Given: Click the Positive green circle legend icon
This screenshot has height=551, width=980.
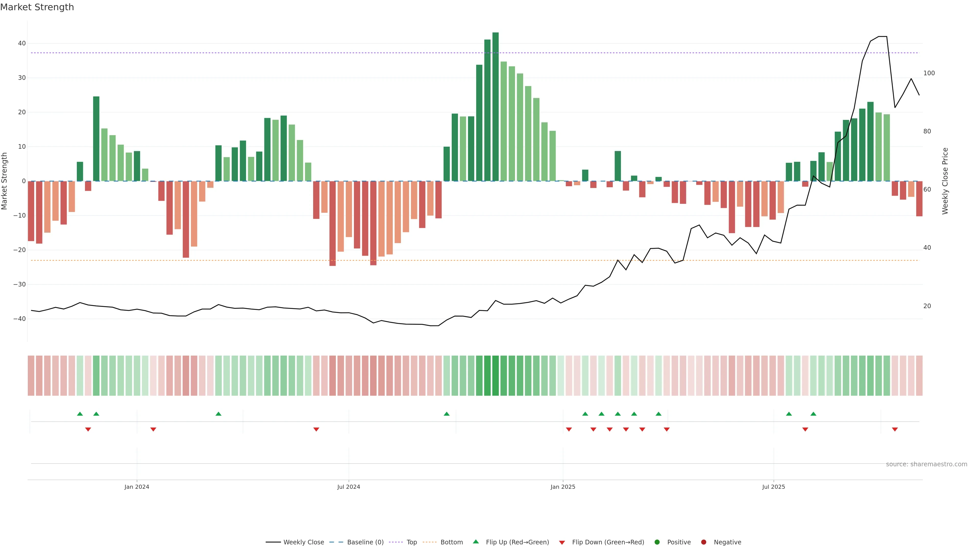Looking at the screenshot, I should [x=657, y=542].
